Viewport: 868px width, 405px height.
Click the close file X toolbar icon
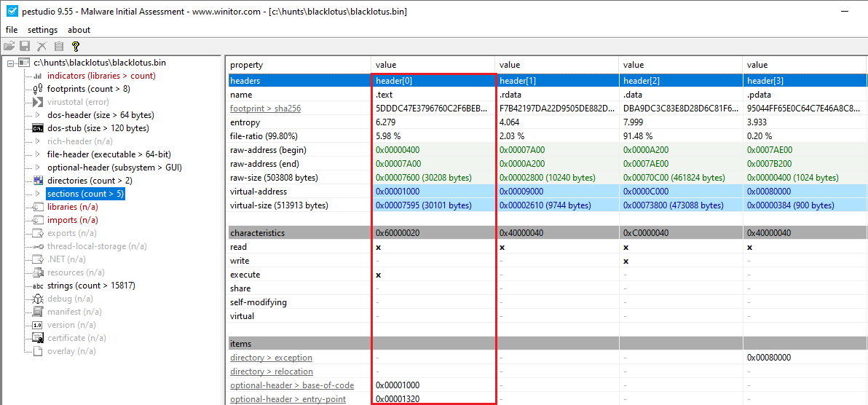tap(42, 46)
